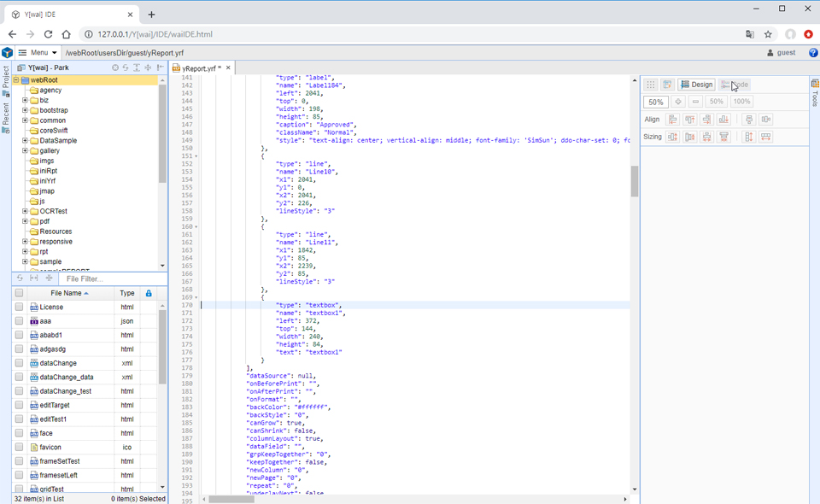Collapse the webRoot tree node
The height and width of the screenshot is (504, 820).
(x=15, y=80)
